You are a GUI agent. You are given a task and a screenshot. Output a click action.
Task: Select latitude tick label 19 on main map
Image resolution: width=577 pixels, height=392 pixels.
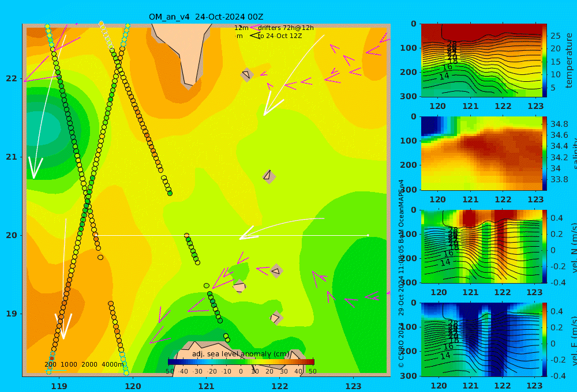[x=12, y=314]
